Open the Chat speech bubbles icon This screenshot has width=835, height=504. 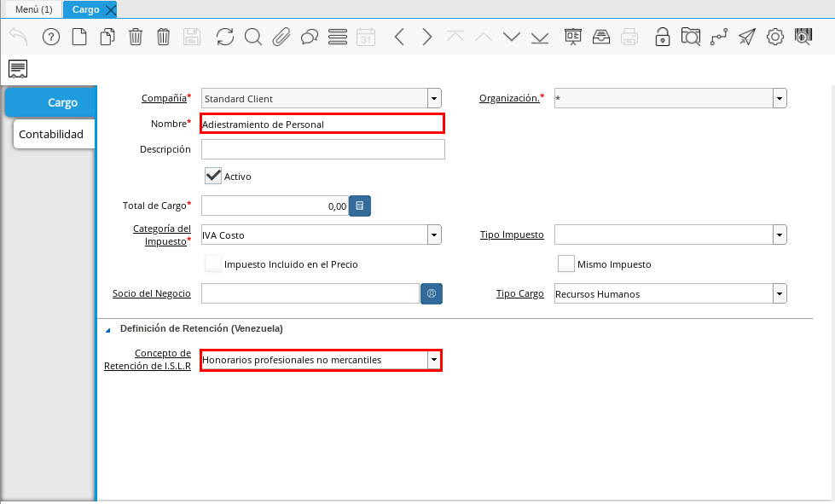pyautogui.click(x=310, y=37)
